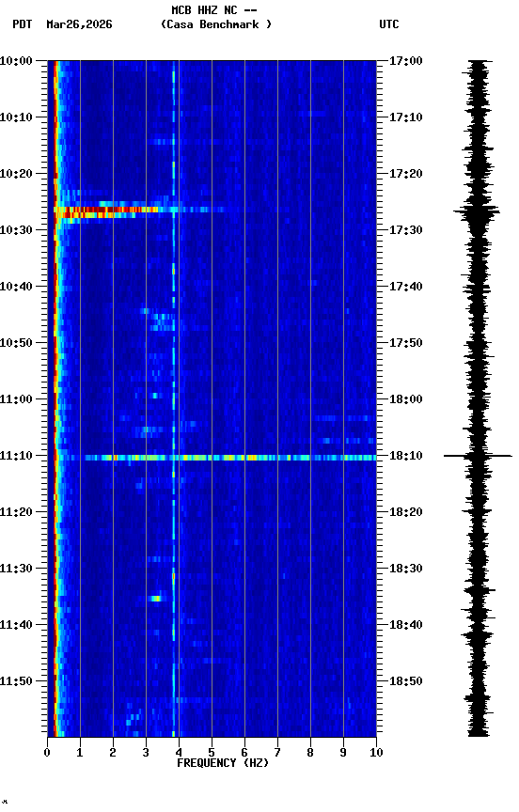Image resolution: width=519 pixels, height=812 pixels.
Task: Click the Casa Benchmark station name
Action: click(216, 24)
